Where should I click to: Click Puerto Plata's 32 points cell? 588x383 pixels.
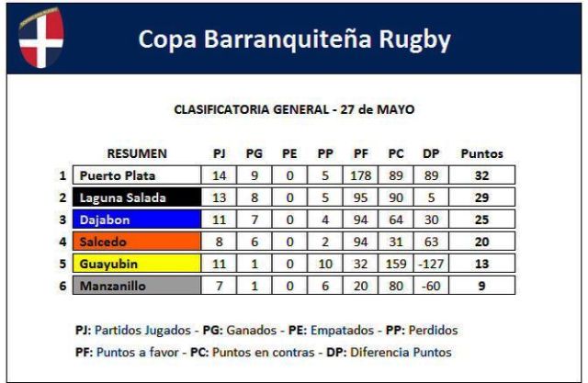(x=481, y=175)
